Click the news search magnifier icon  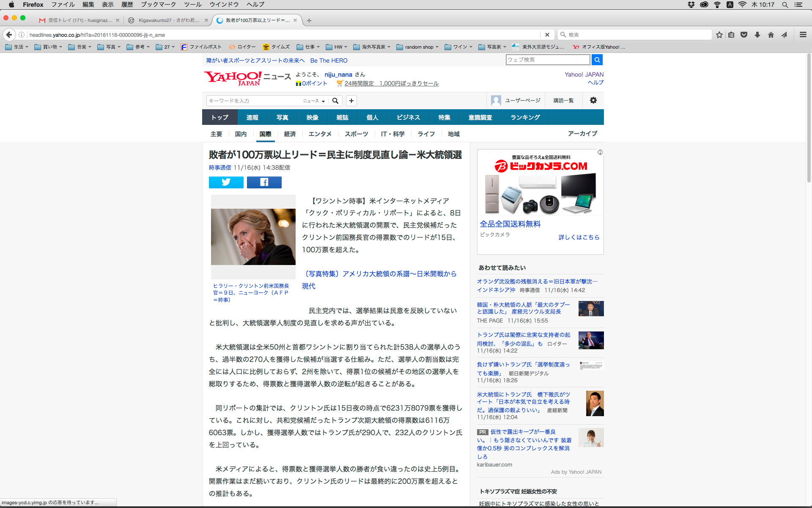(335, 101)
